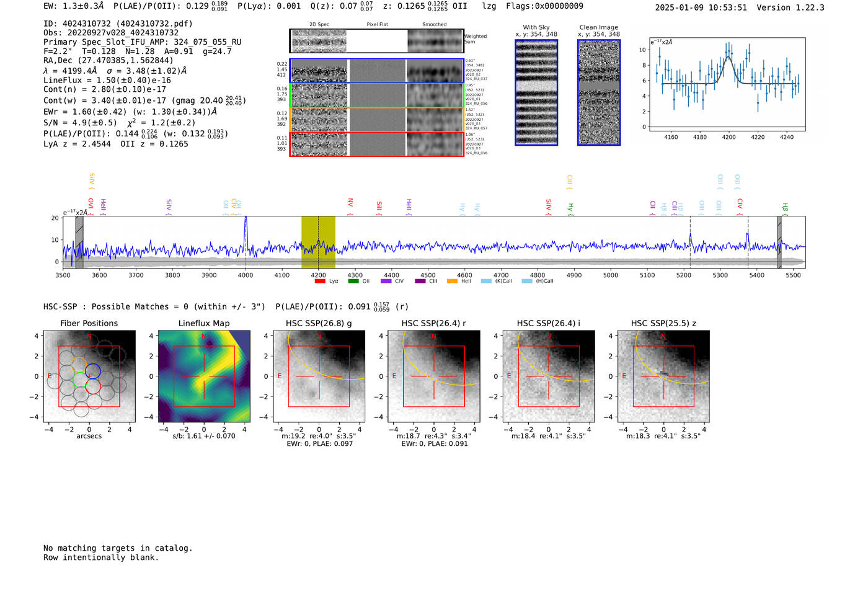The height and width of the screenshot is (591, 868).
Task: Click the 'LineFlux = 1.50(±0.40)e-16' line
Action: click(x=107, y=80)
